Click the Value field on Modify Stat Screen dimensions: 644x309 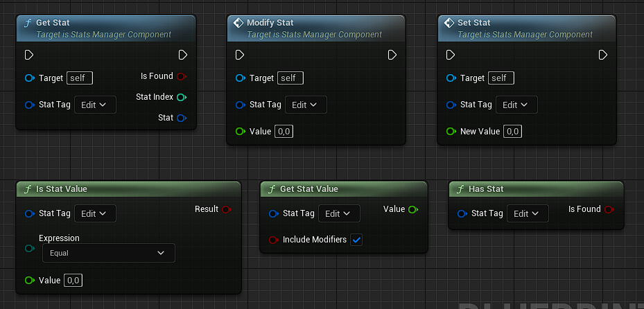283,131
